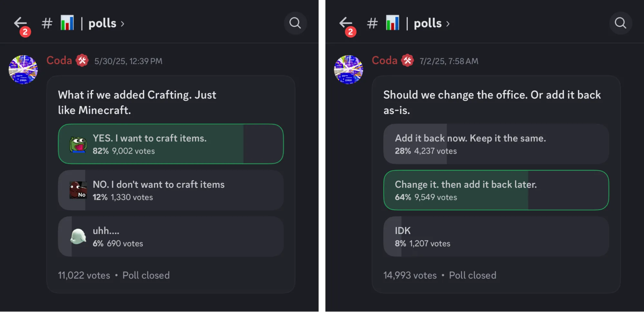Open the bar chart emoji channel icon, left
Screen dimensions: 644x312
[x=67, y=23]
